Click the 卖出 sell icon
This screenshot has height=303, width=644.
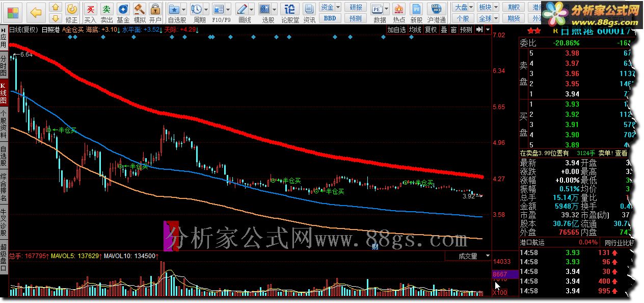106,13
